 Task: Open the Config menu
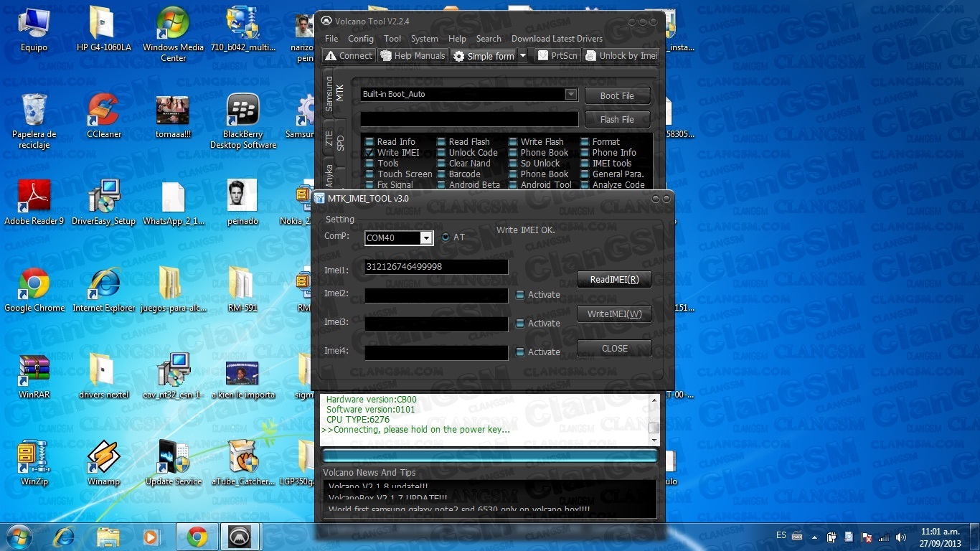pos(361,39)
